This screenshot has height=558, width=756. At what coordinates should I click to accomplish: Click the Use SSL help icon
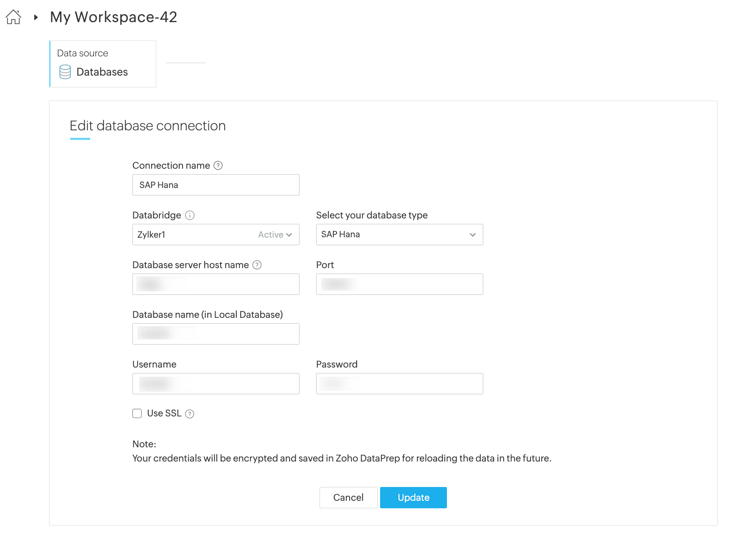tap(190, 414)
